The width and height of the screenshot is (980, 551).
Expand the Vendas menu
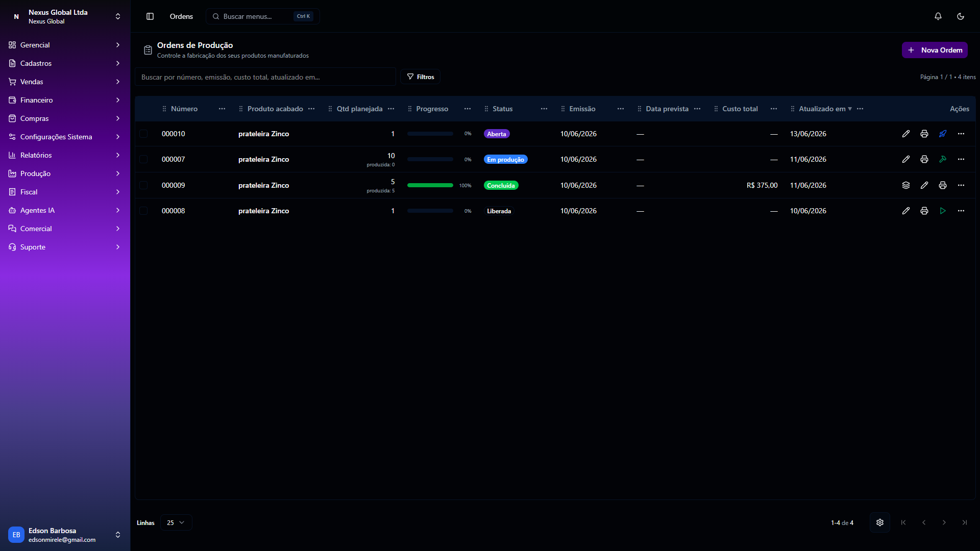65,82
